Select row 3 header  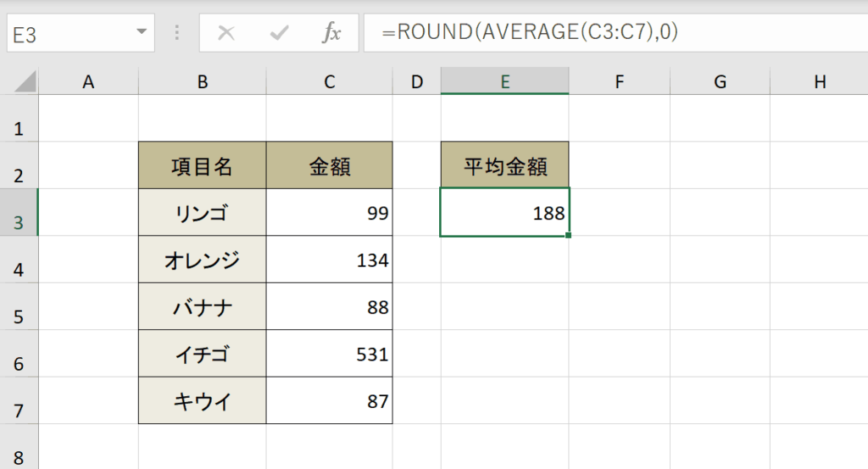click(19, 212)
